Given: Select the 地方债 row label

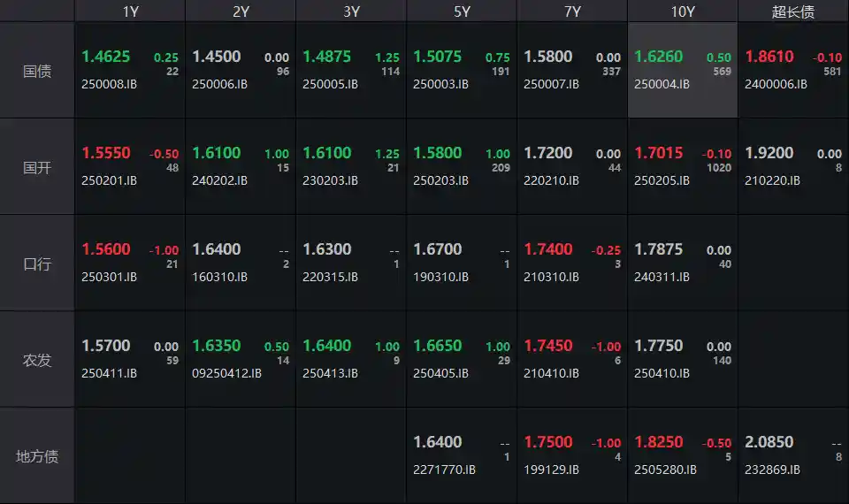Looking at the screenshot, I should pyautogui.click(x=37, y=456).
